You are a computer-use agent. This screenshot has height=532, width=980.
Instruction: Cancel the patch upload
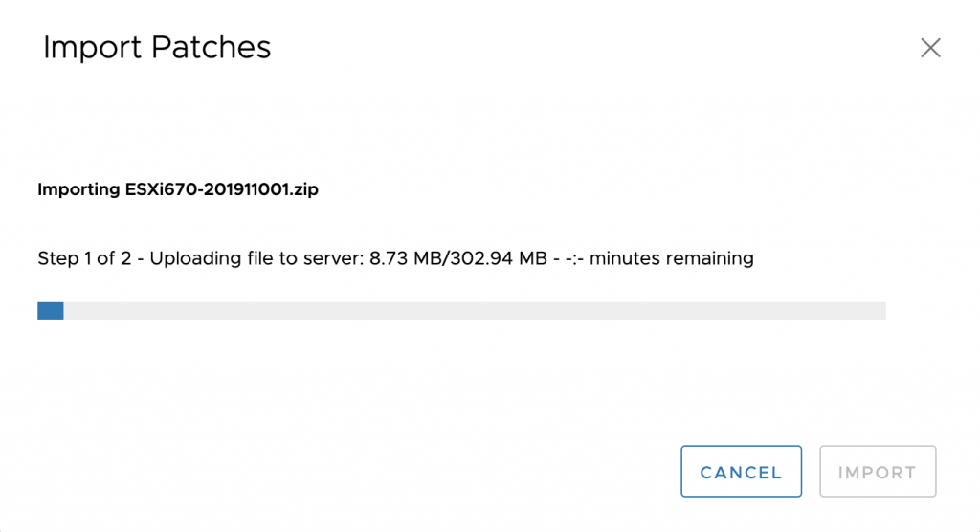coord(742,472)
